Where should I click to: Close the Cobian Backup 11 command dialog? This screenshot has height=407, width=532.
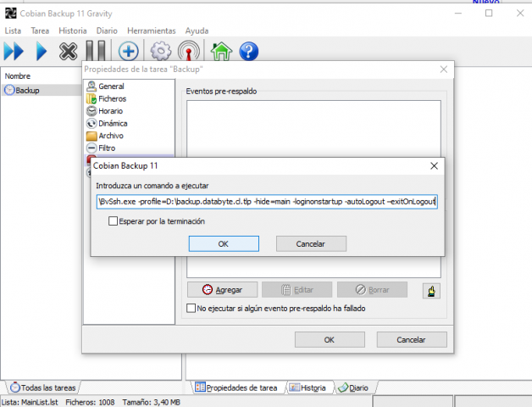[x=434, y=166]
